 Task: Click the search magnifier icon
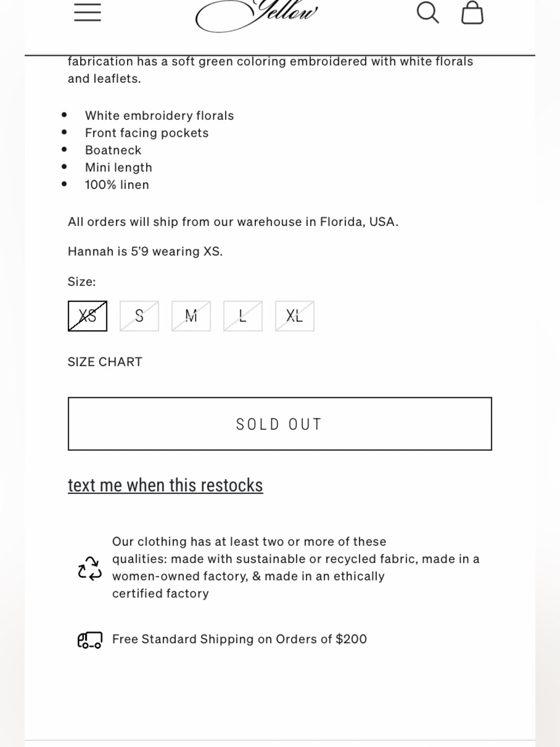[428, 12]
